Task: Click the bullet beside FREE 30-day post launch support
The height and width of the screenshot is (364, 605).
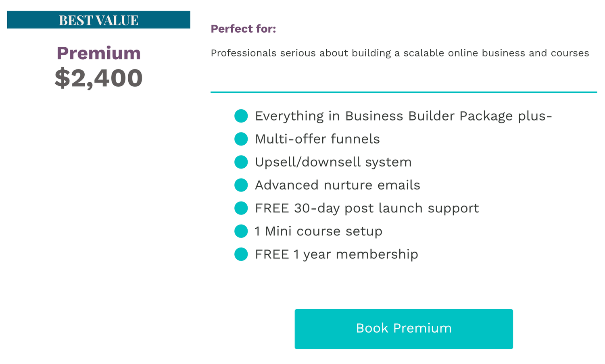Action: click(x=241, y=208)
